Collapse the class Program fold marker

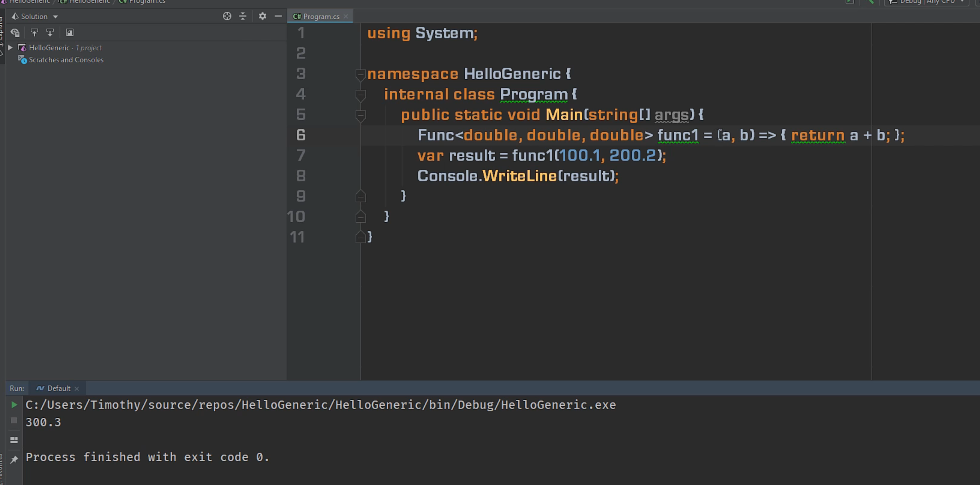point(360,95)
